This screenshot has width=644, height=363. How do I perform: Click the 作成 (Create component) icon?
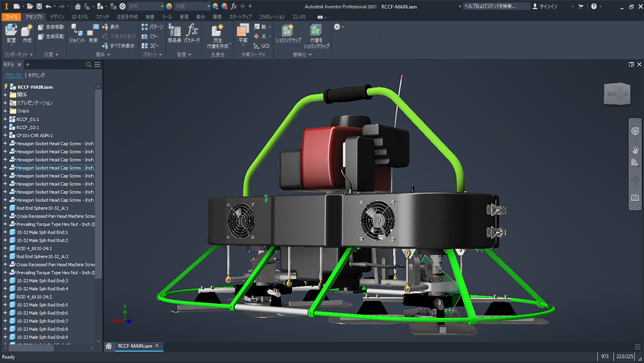pyautogui.click(x=27, y=30)
